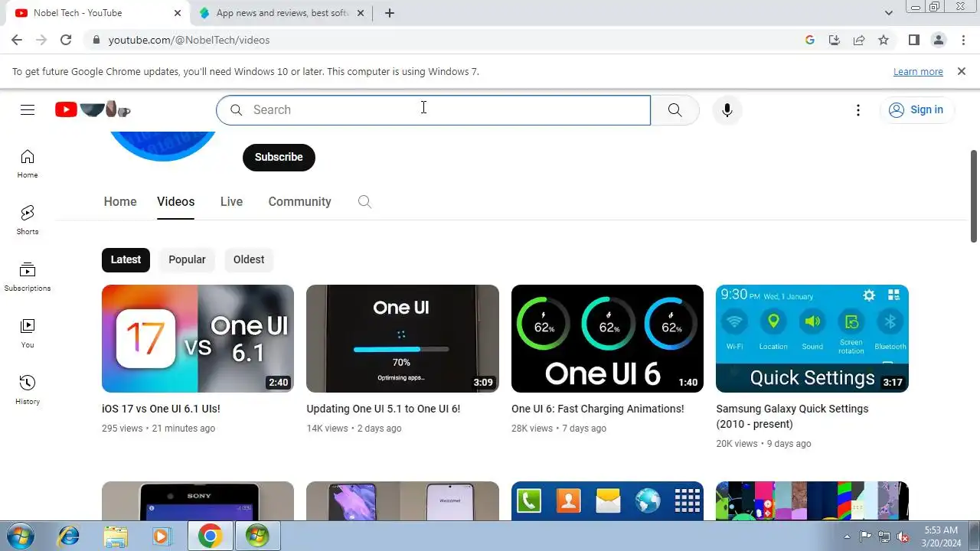This screenshot has height=551, width=980.
Task: Click the Action Center flag icon
Action: point(866,536)
